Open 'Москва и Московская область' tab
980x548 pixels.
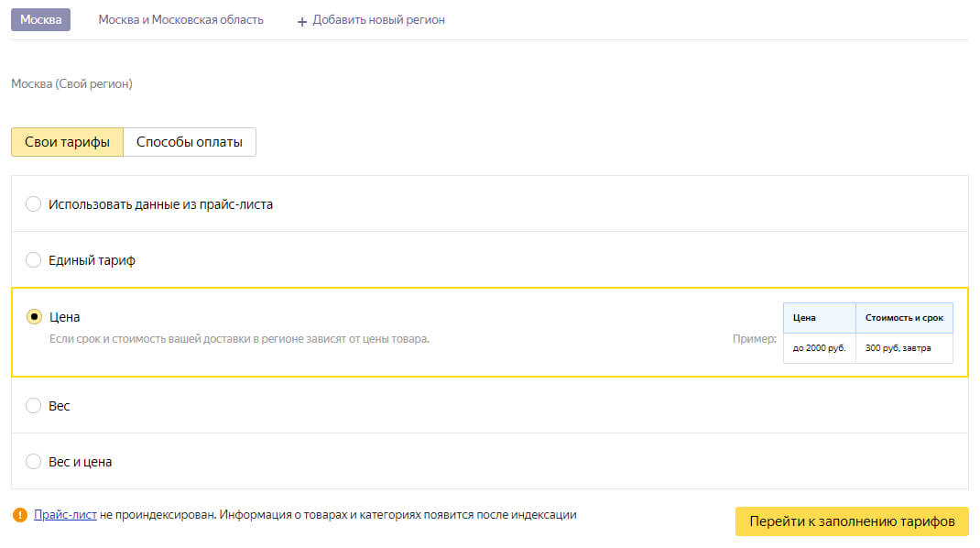(x=180, y=19)
